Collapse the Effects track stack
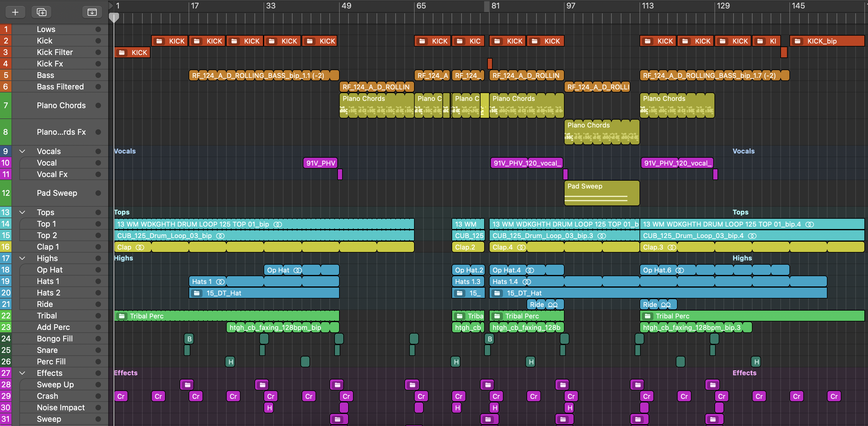868x426 pixels. click(22, 373)
